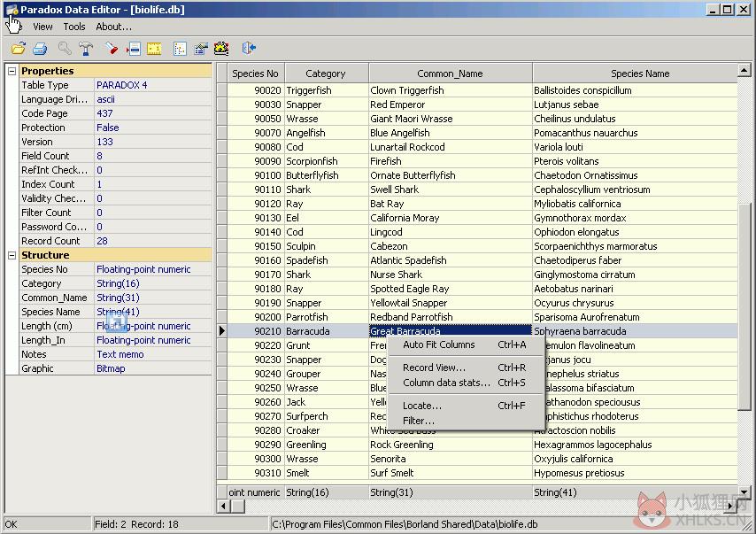Select the Red Emperor cell
This screenshot has height=534, width=756.
point(451,104)
